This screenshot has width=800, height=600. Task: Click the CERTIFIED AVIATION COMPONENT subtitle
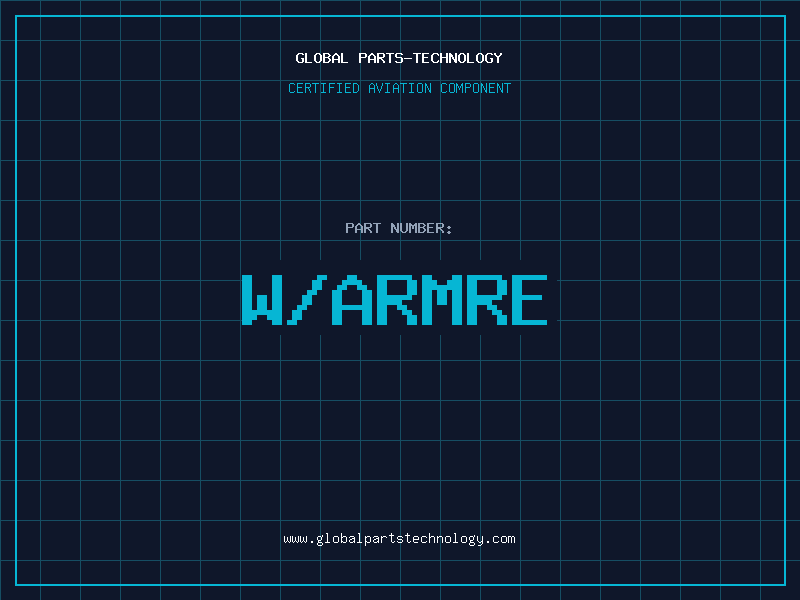399,88
